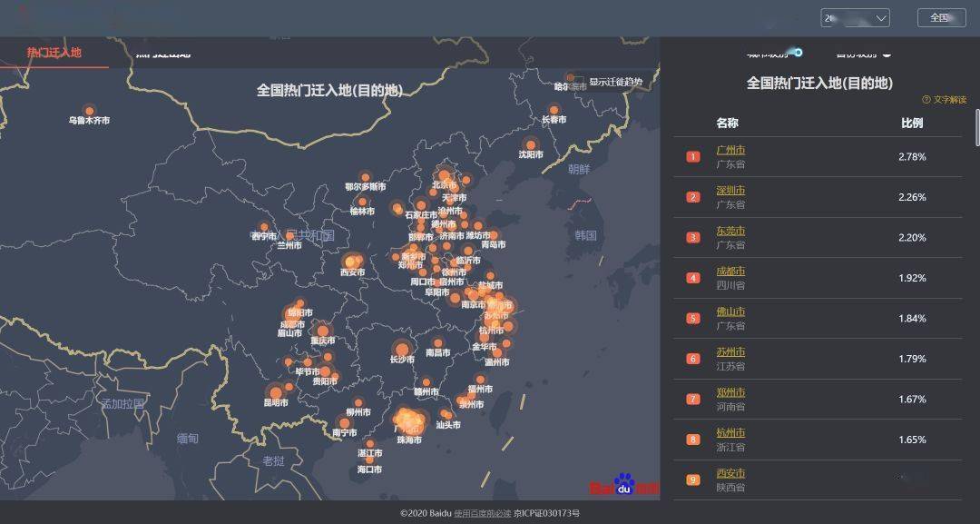Open the date dropdown at the top right
This screenshot has height=524, width=980.
point(855,16)
